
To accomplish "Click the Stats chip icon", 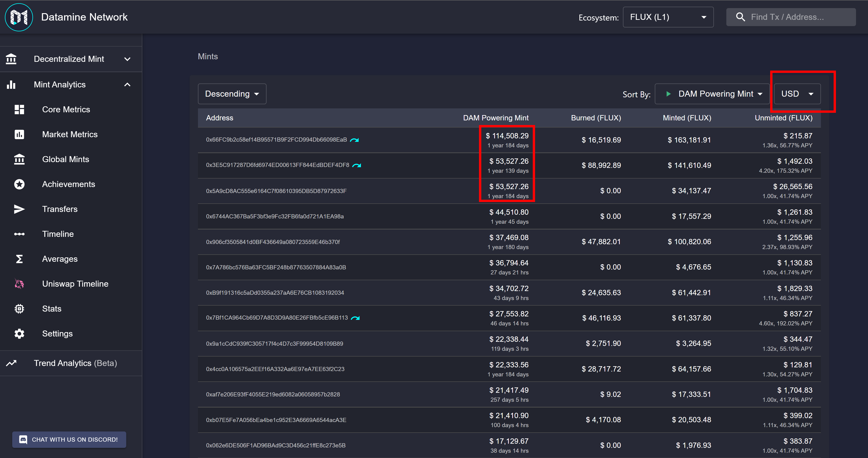I will [x=19, y=309].
